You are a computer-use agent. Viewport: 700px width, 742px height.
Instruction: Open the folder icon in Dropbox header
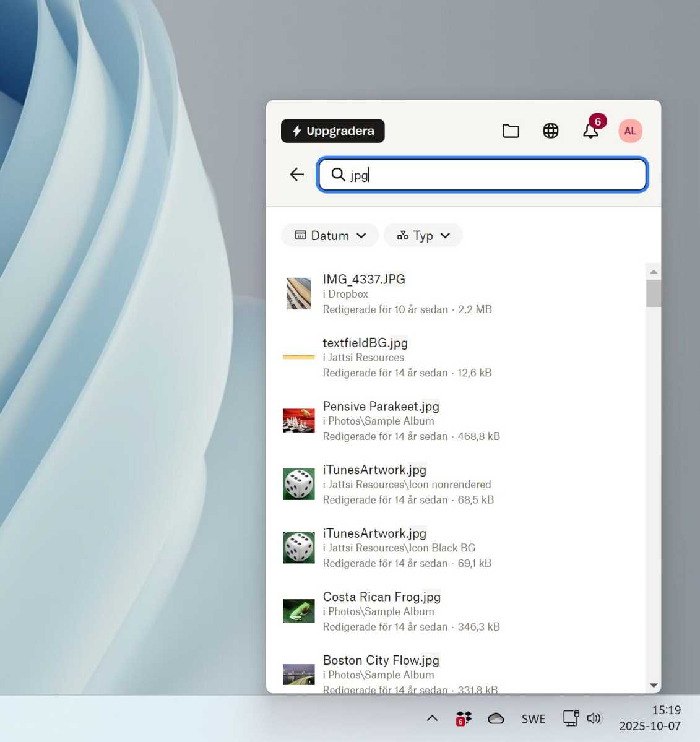click(510, 131)
